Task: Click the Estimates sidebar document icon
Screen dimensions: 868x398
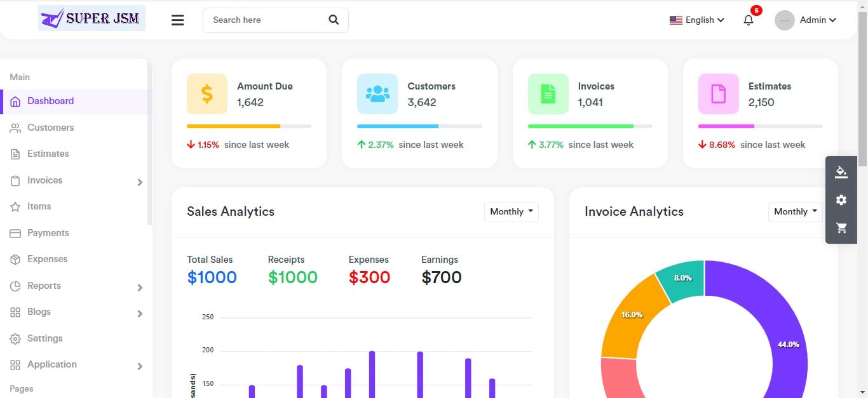Action: [x=15, y=154]
